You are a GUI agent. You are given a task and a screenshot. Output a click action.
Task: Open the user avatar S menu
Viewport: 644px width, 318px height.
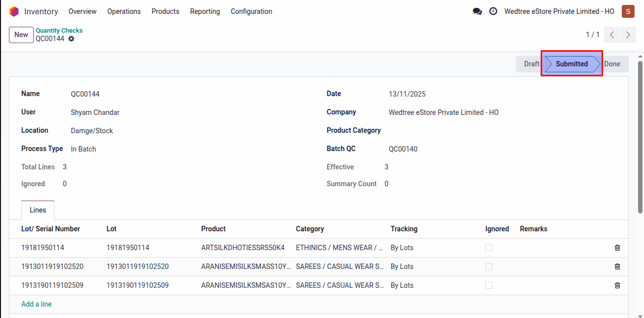628,11
